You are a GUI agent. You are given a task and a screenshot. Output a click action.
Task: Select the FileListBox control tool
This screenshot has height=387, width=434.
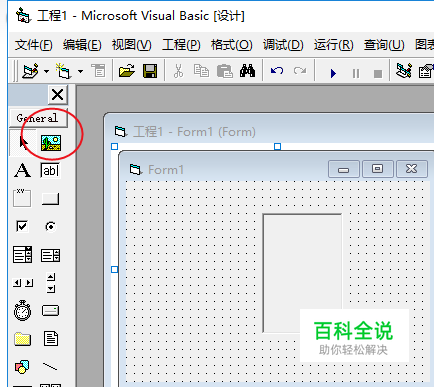point(51,338)
